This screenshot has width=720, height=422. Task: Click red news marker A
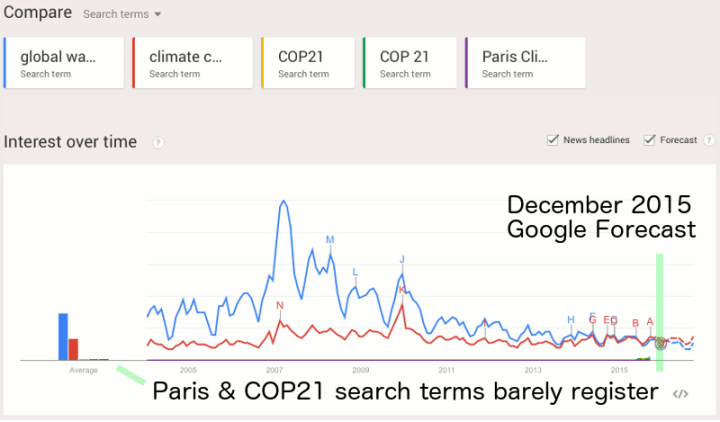pos(650,321)
